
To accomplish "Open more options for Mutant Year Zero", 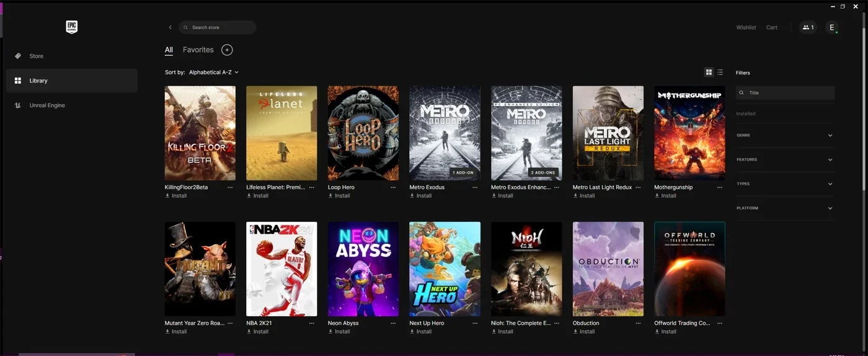I will click(230, 323).
